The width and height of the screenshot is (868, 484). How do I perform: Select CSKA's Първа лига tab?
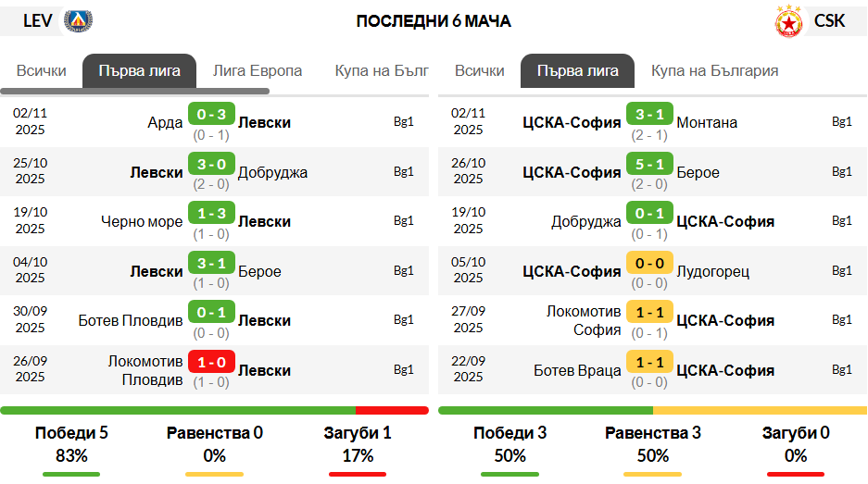tap(577, 71)
